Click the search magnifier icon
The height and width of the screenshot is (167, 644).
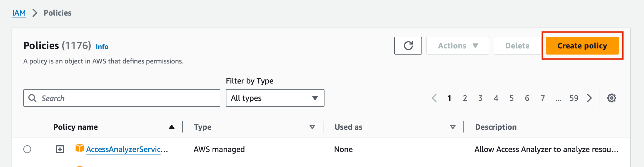[33, 98]
